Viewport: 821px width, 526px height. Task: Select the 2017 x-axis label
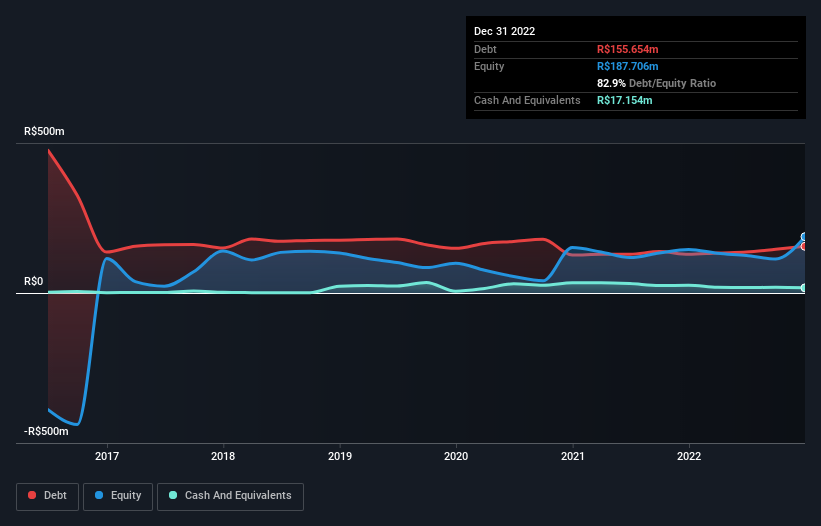(107, 456)
